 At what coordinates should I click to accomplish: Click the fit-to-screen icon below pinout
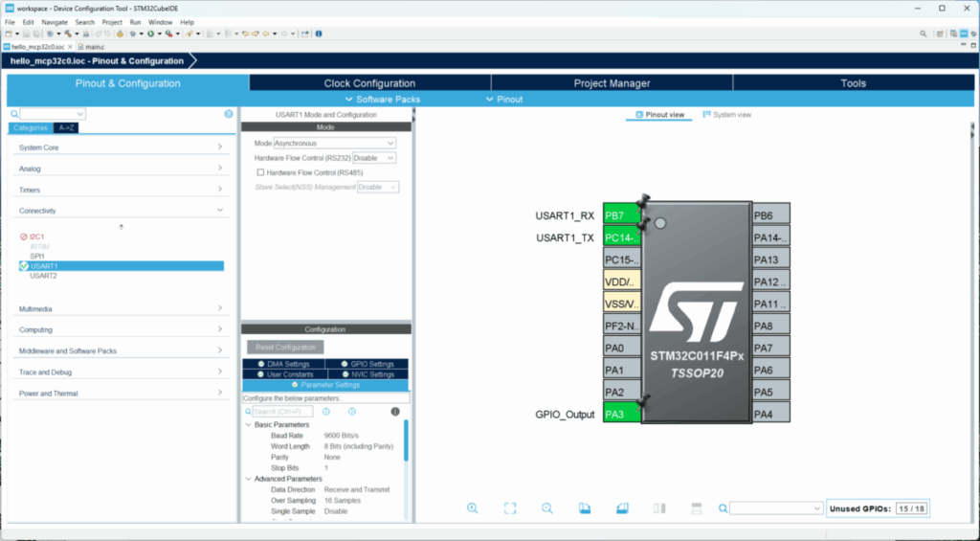510,507
